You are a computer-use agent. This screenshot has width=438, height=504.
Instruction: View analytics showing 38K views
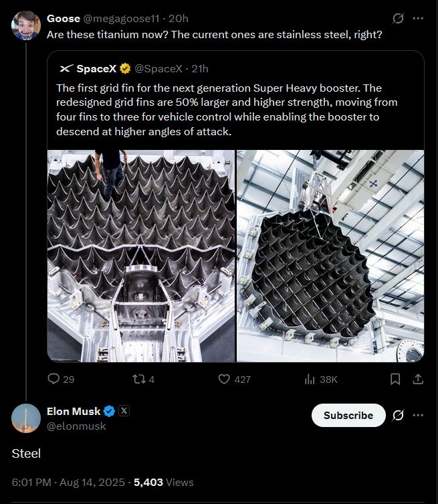tap(310, 379)
